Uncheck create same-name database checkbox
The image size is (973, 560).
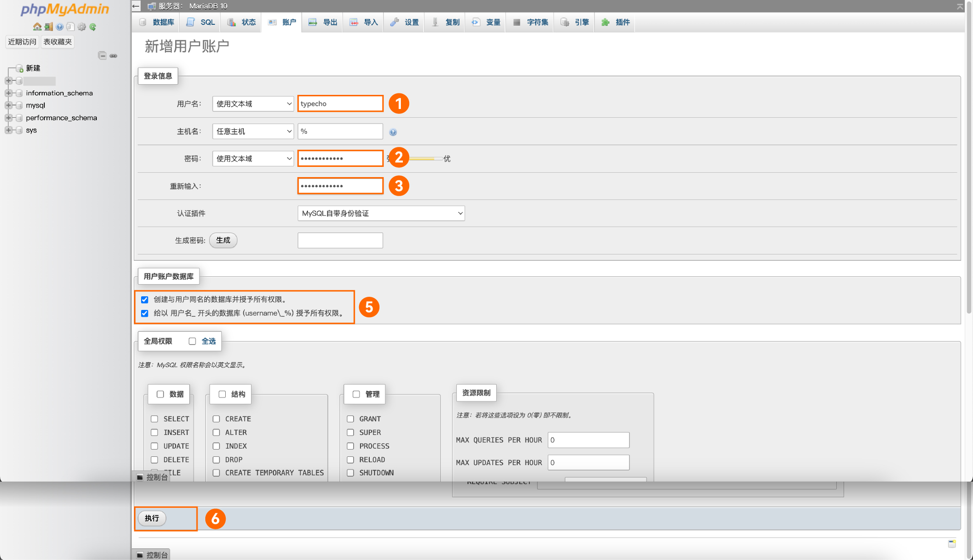144,300
